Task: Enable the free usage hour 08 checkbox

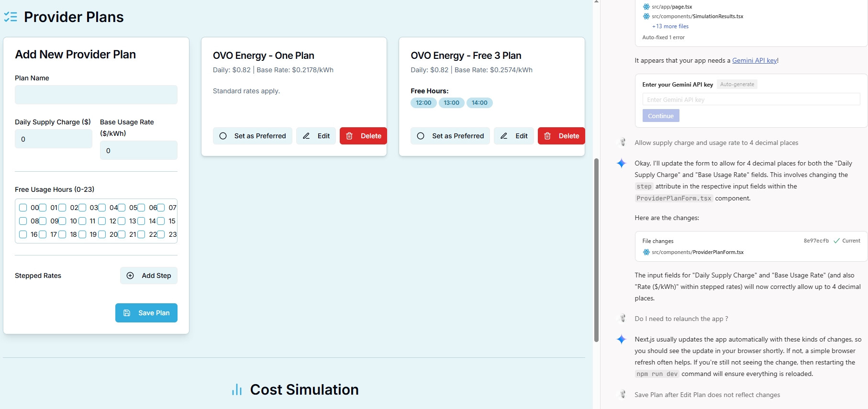Action: 23,221
